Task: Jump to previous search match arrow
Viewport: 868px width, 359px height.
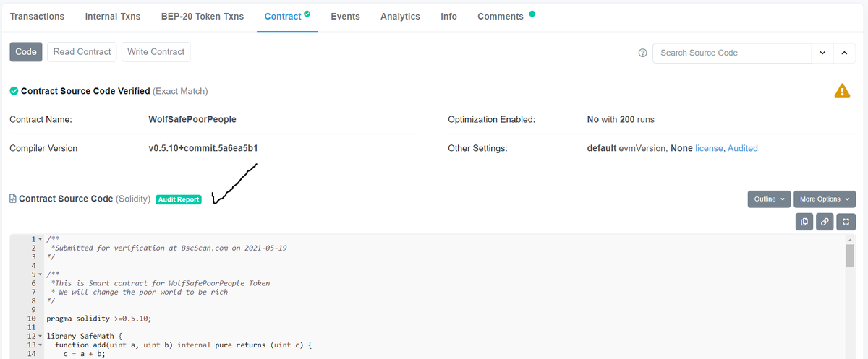Action: click(x=844, y=53)
